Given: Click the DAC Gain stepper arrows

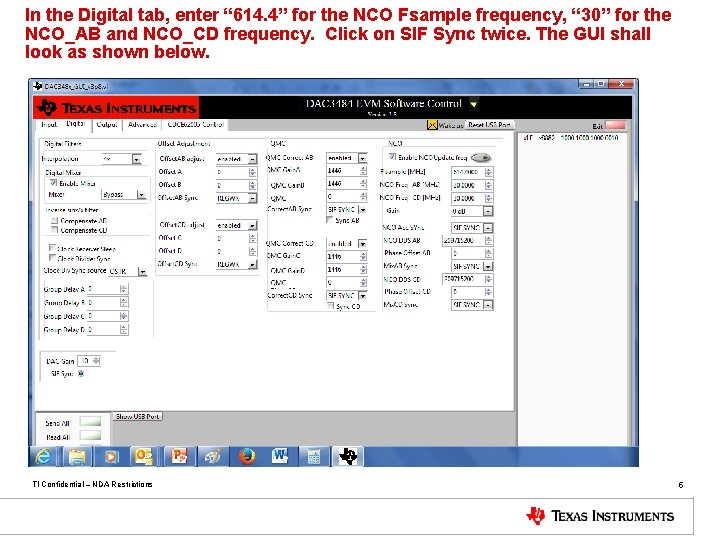Looking at the screenshot, I should coord(96,361).
